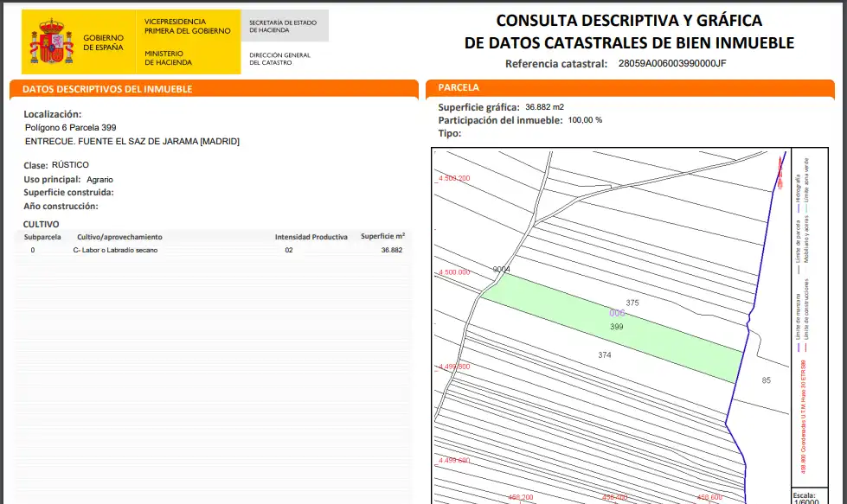This screenshot has width=847, height=504.
Task: Select the 'Agrario' use value
Action: coord(100,179)
